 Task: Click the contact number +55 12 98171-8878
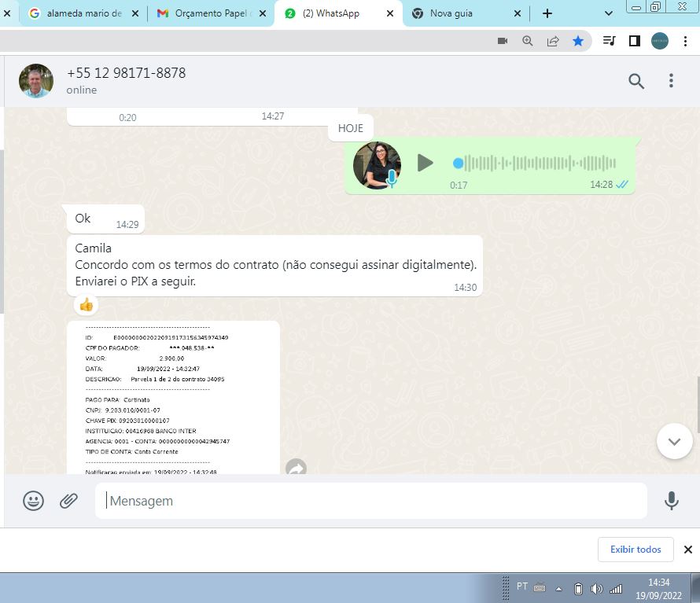click(x=126, y=73)
